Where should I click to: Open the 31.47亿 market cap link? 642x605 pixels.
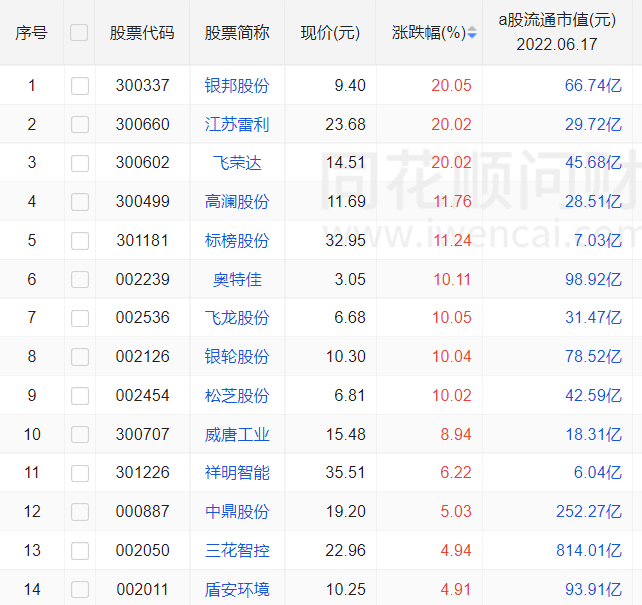pos(593,318)
